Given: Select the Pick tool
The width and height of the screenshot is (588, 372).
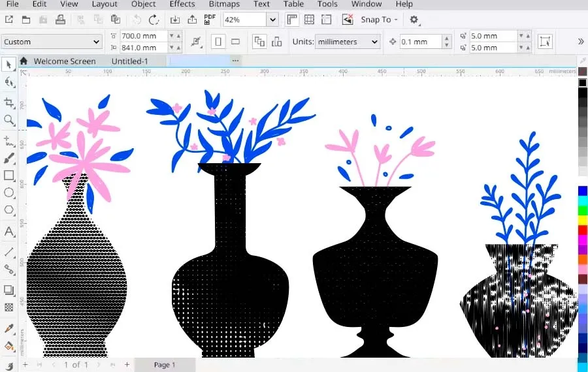Looking at the screenshot, I should tap(9, 65).
